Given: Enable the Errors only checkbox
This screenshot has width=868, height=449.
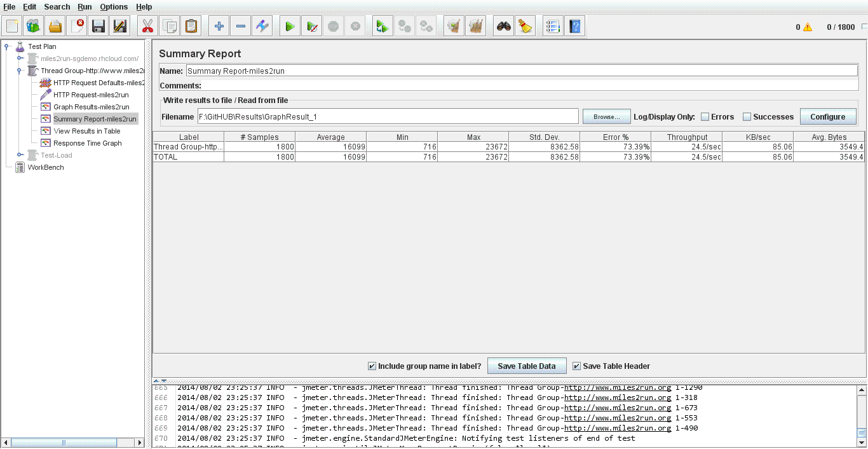Looking at the screenshot, I should 705,117.
